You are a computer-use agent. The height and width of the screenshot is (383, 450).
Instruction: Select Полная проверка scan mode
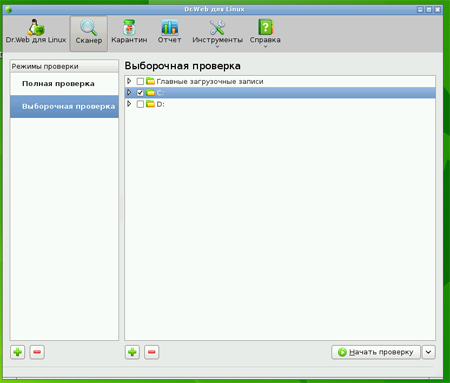tap(64, 84)
